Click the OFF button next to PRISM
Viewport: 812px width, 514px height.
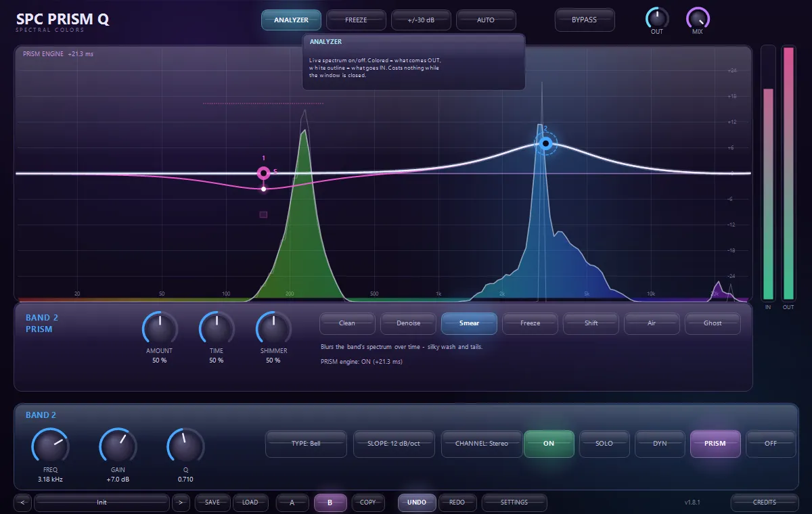(x=771, y=444)
